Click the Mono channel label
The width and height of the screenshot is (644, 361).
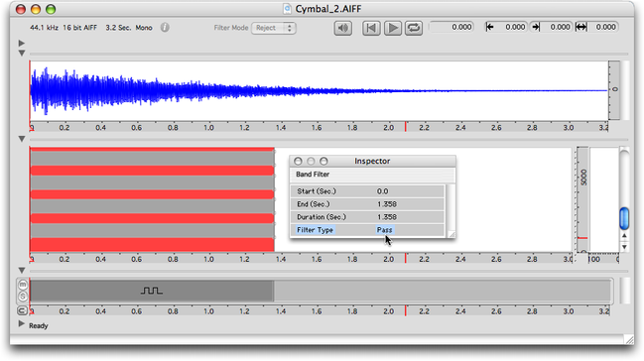pos(144,28)
